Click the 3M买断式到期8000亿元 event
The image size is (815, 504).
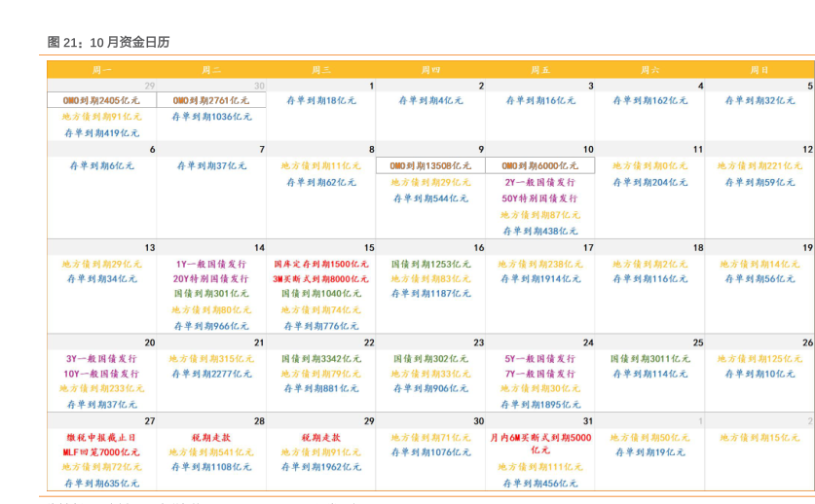[x=321, y=279]
